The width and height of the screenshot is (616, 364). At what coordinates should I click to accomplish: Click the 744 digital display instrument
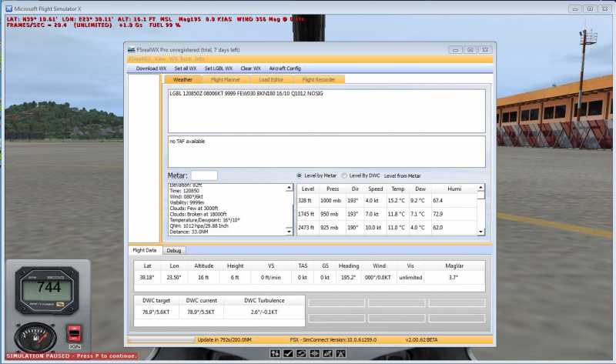(x=47, y=290)
